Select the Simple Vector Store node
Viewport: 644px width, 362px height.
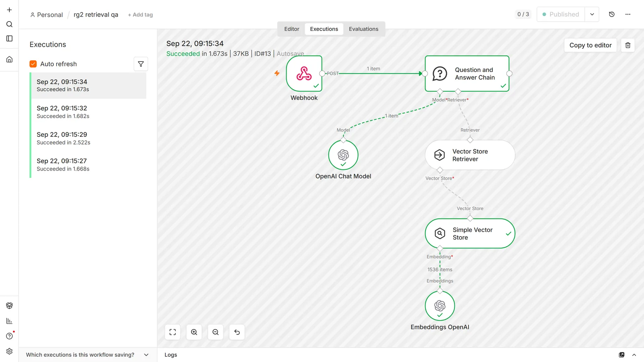[x=470, y=234]
